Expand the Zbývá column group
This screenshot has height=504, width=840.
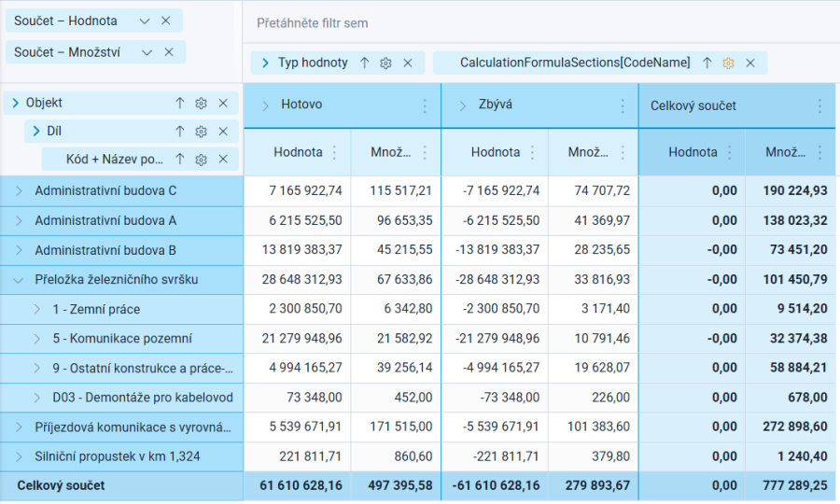click(x=463, y=105)
